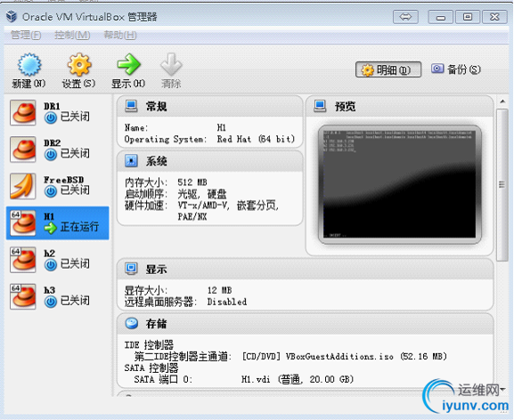Click the 'Red Hat (64 bit)' value
Viewport: 514px width, 420px height.
[x=256, y=139]
